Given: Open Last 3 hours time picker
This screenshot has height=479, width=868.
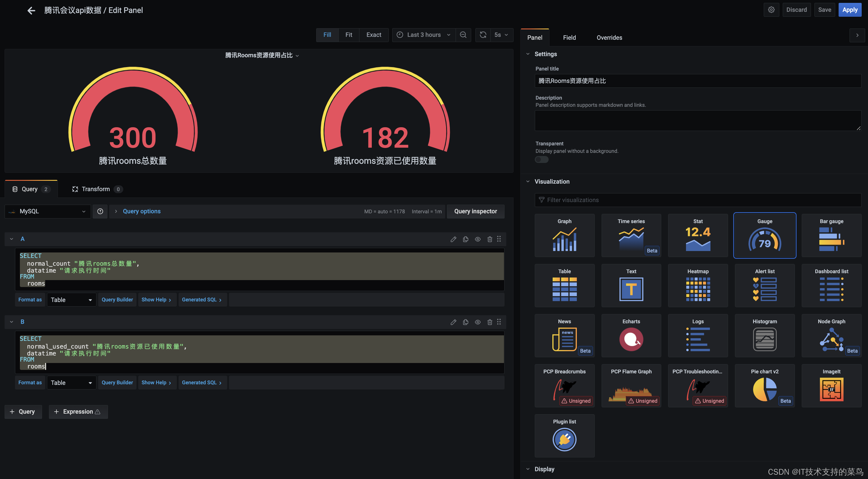Looking at the screenshot, I should pyautogui.click(x=424, y=35).
